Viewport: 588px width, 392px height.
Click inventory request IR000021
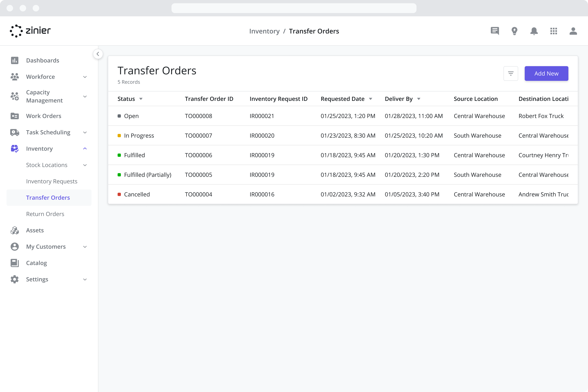tap(262, 116)
